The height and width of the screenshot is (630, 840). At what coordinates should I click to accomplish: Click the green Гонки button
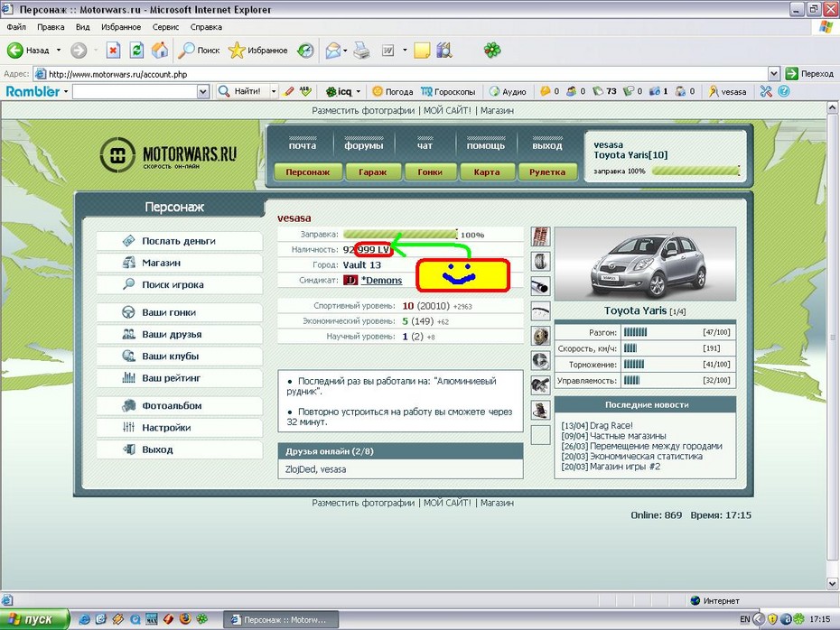(430, 171)
